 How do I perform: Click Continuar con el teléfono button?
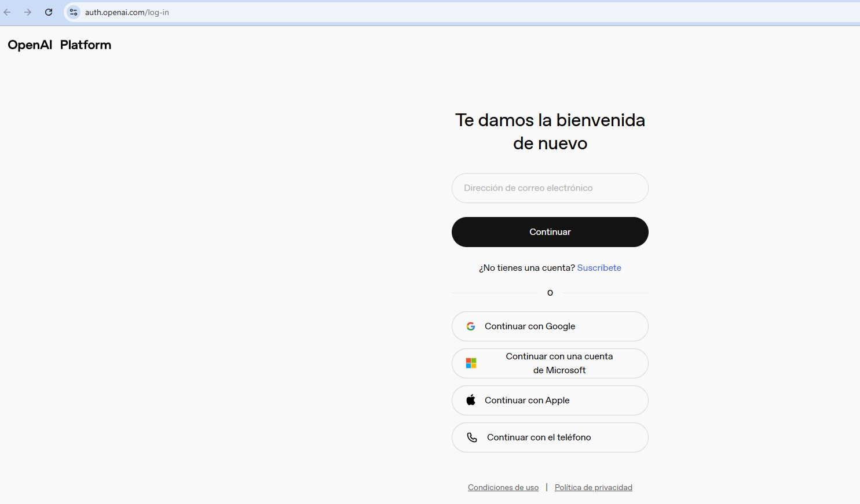[x=550, y=437]
